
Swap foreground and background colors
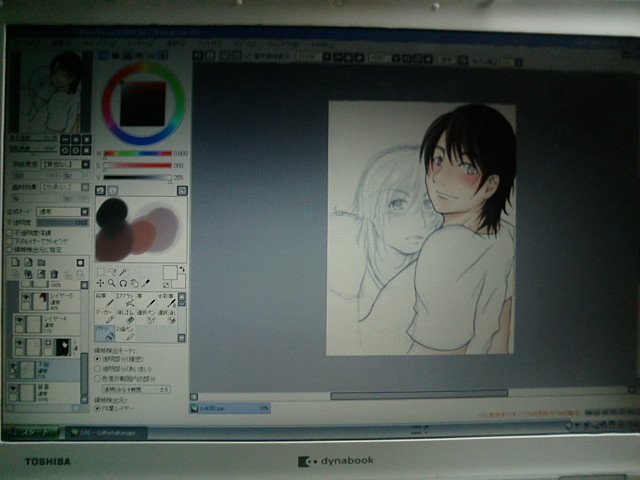point(182,269)
